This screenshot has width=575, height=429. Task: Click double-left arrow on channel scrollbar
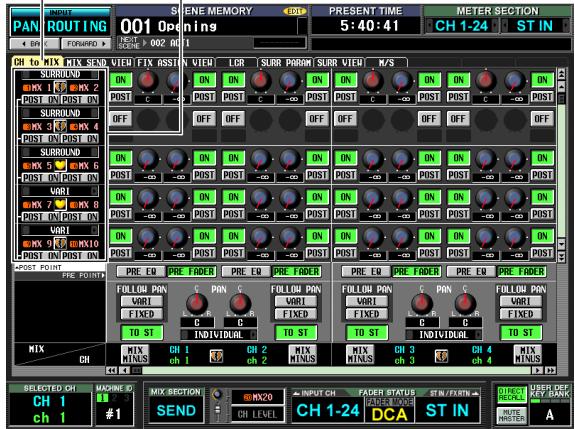[111, 370]
